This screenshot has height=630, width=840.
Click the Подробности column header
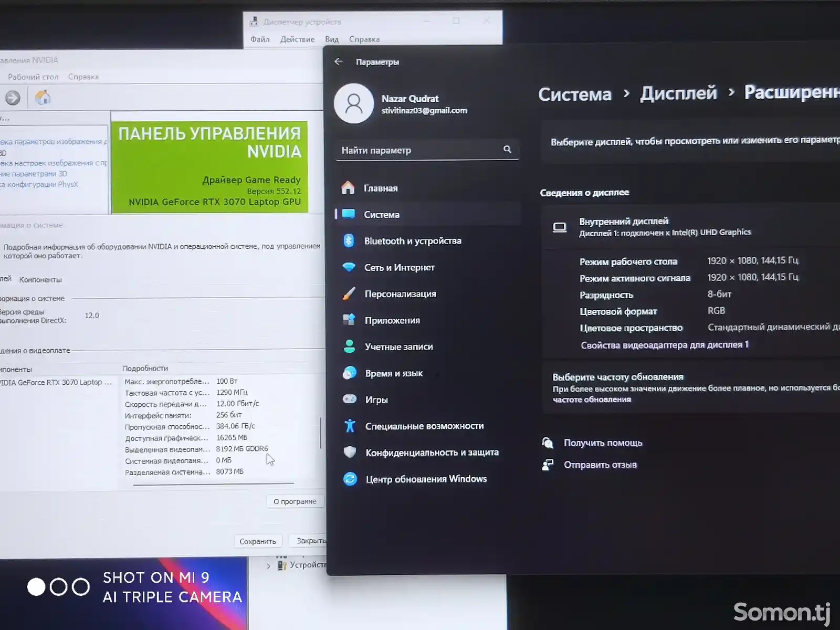[145, 369]
